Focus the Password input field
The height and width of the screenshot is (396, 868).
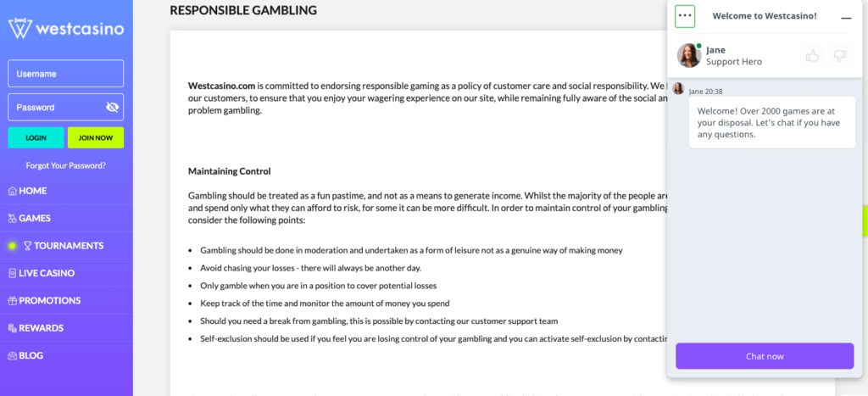(55, 108)
